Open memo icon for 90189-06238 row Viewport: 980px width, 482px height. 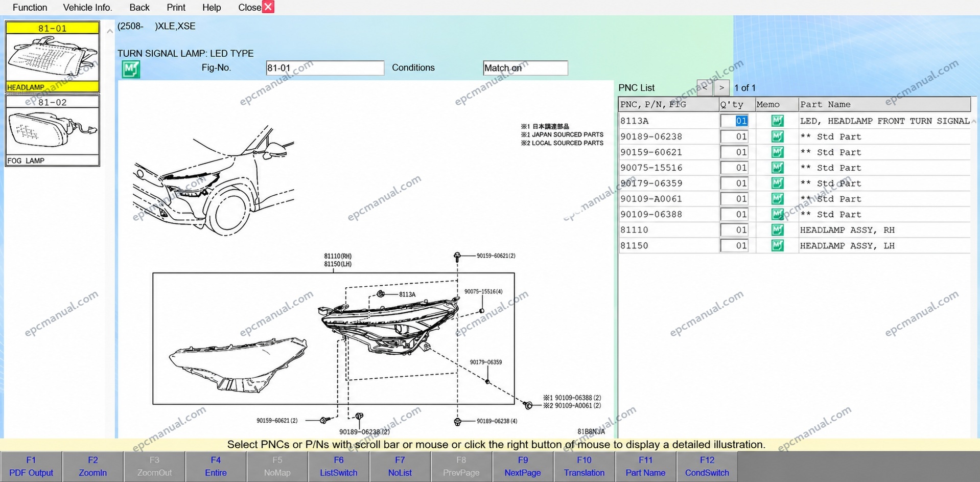pyautogui.click(x=777, y=136)
